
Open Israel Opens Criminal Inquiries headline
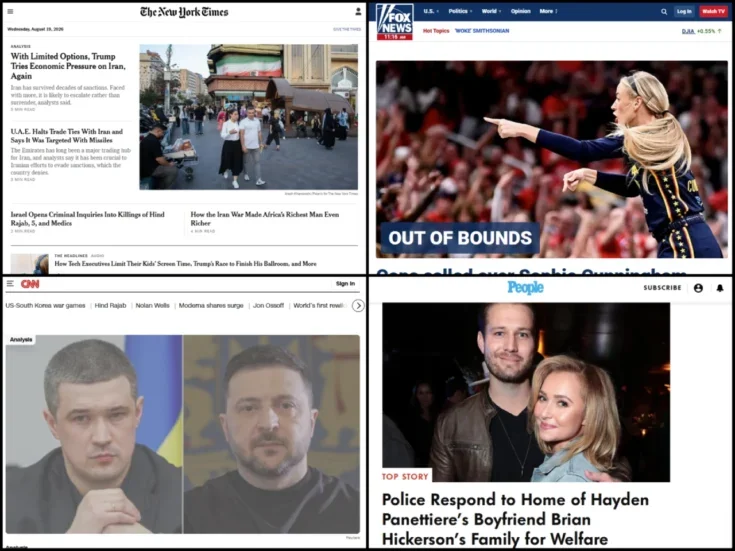(88, 219)
